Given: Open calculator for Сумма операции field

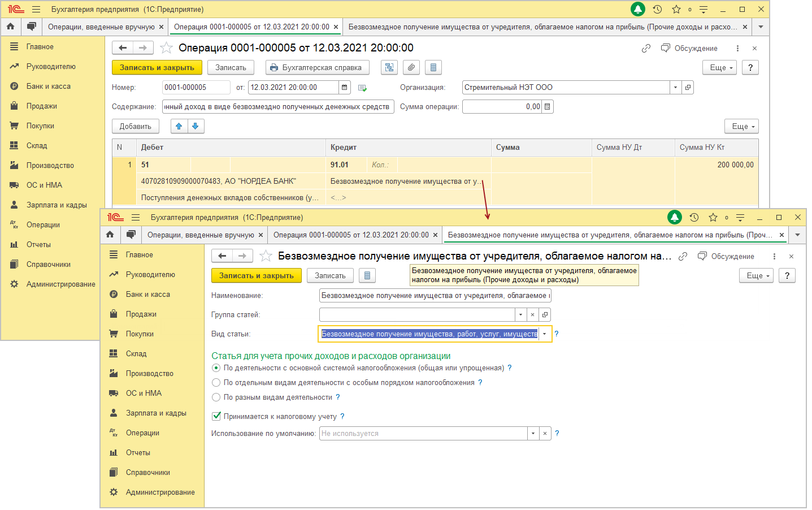Looking at the screenshot, I should click(x=548, y=107).
